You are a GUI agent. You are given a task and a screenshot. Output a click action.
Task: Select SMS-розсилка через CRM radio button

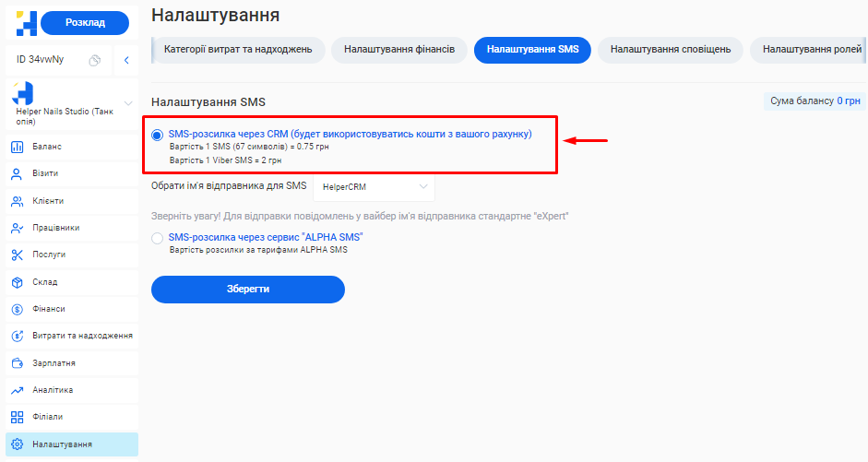point(157,135)
